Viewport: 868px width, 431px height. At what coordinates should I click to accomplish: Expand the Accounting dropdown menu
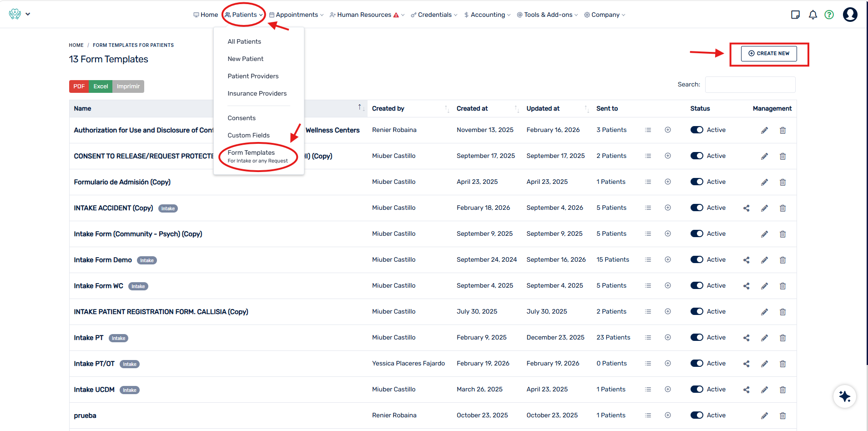[x=487, y=15]
